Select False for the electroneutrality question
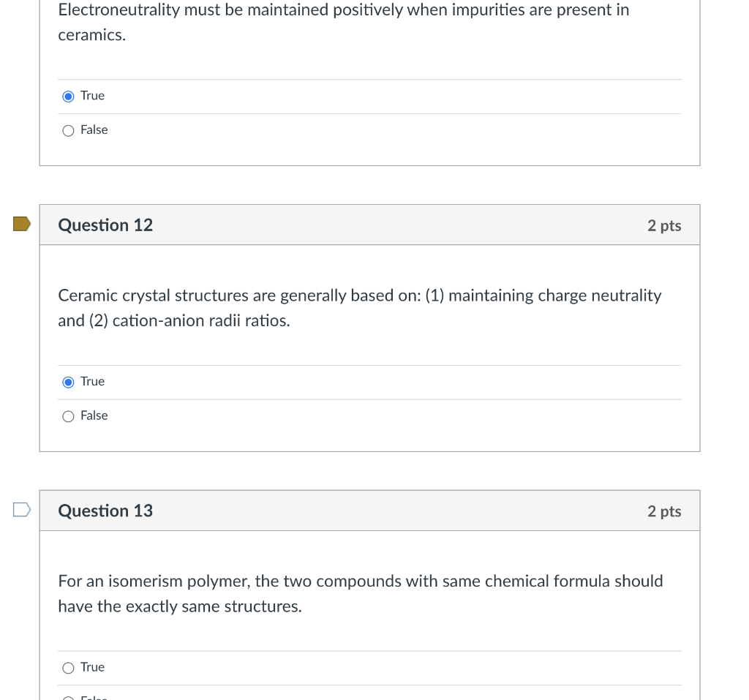This screenshot has width=749, height=700. click(68, 130)
